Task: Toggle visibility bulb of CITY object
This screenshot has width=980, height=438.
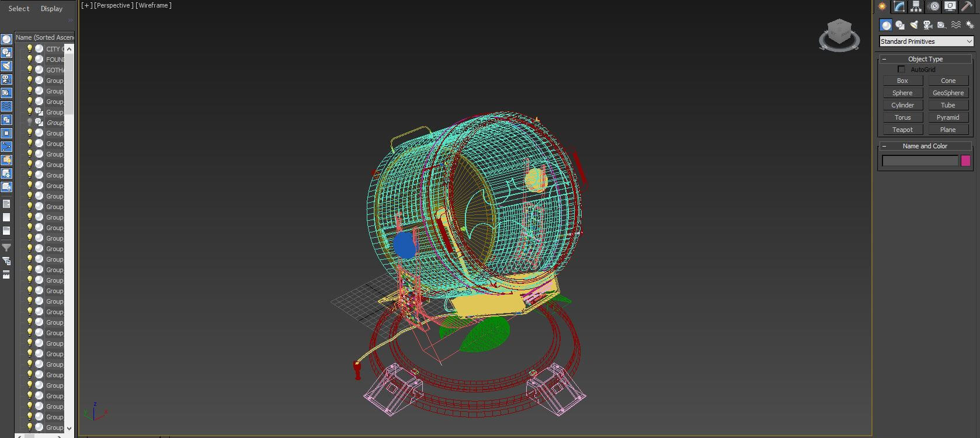Action: tap(30, 49)
